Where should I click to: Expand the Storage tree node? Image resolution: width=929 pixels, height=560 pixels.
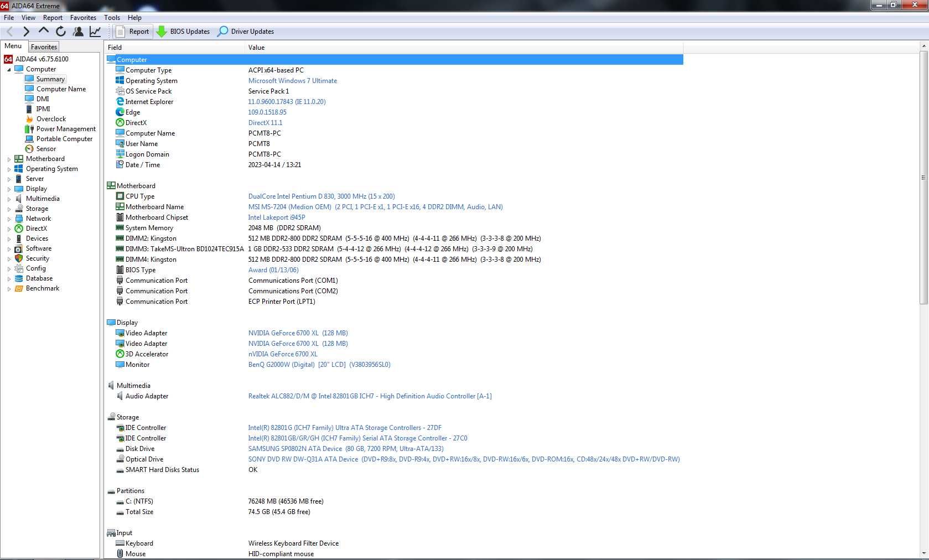pyautogui.click(x=9, y=209)
